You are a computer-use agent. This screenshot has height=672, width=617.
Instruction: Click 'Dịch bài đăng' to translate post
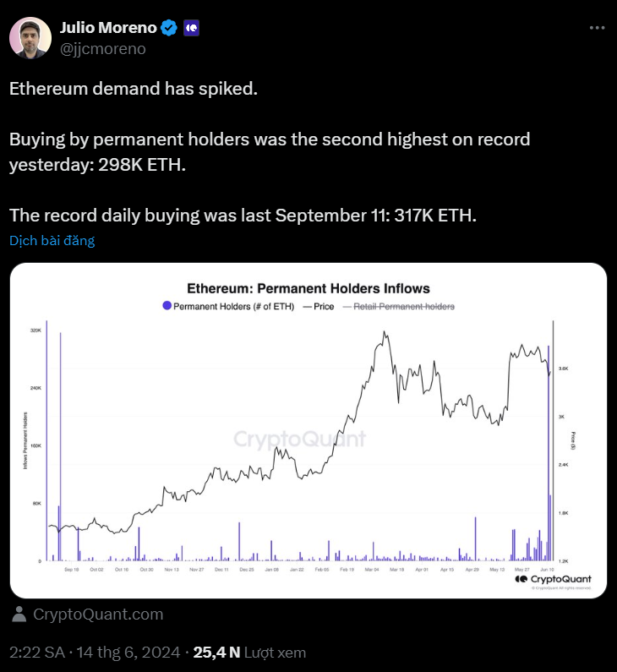pyautogui.click(x=52, y=241)
